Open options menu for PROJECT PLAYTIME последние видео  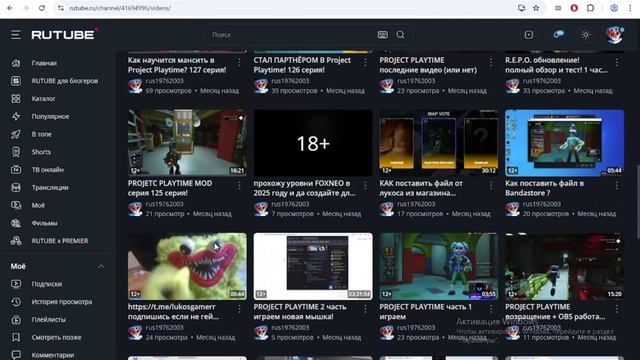click(x=491, y=62)
